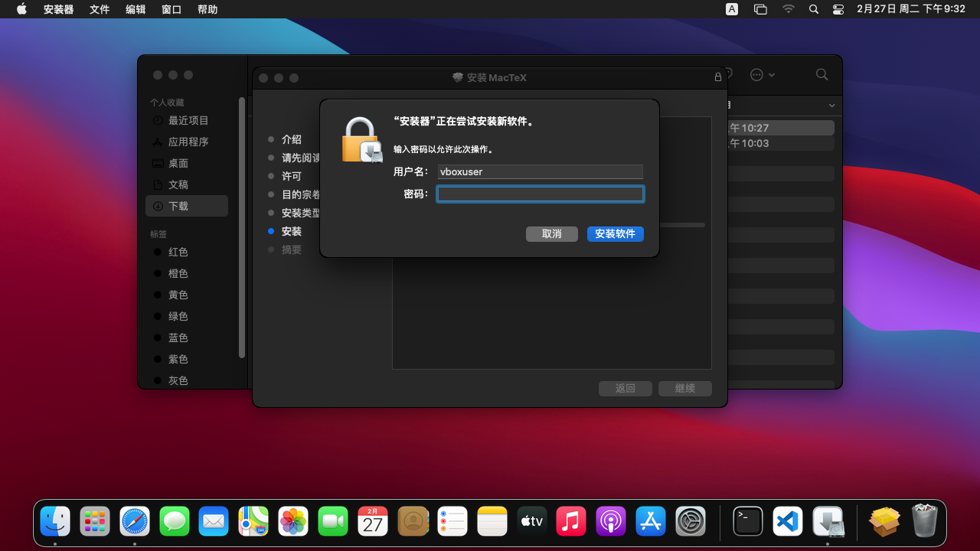Image resolution: width=980 pixels, height=551 pixels.
Task: Open System Preferences in the Dock
Action: 691,522
